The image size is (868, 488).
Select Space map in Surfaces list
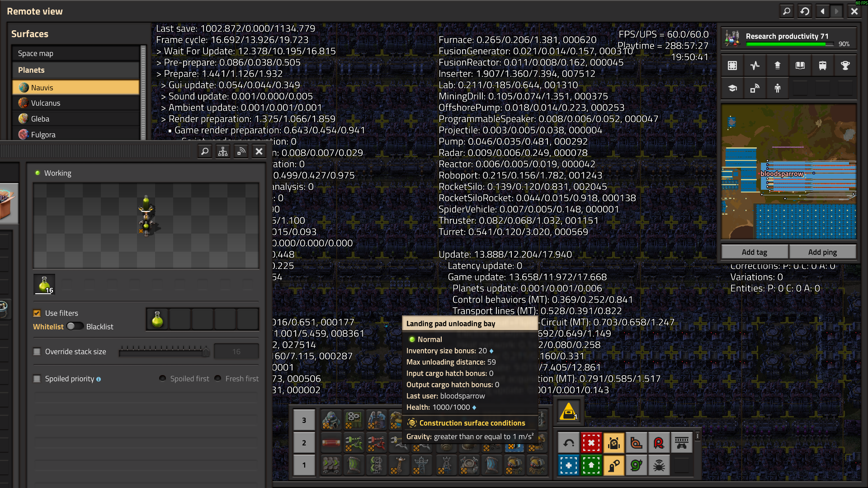76,53
